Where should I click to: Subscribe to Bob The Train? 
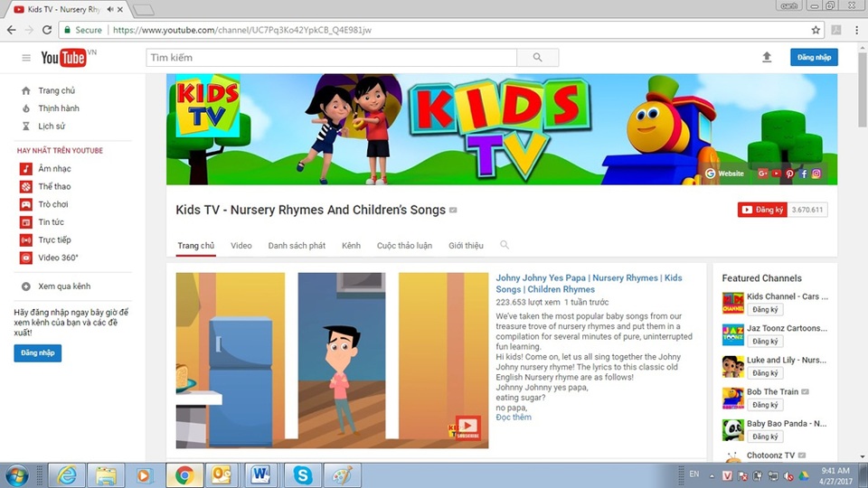coord(765,405)
